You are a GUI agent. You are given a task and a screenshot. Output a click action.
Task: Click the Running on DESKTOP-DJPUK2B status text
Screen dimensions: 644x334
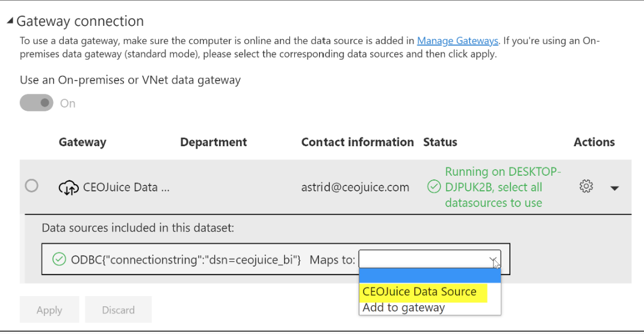tap(503, 187)
